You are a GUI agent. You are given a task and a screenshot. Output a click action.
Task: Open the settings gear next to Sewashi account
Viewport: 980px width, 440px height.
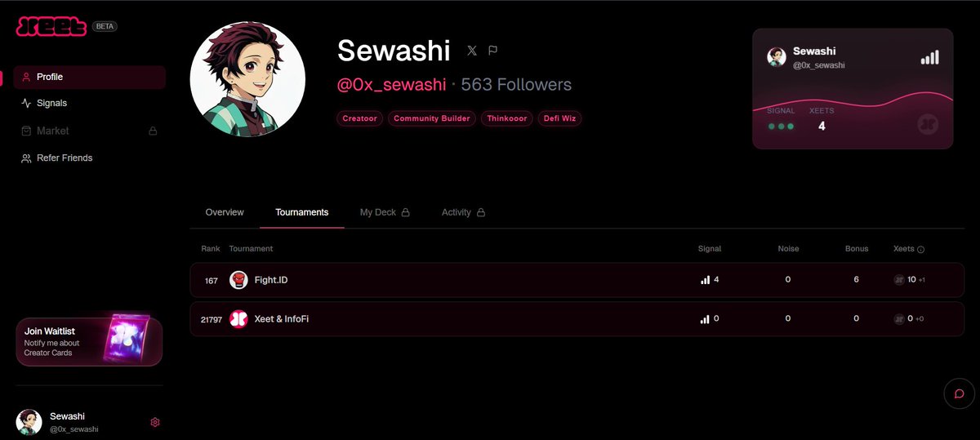(155, 422)
